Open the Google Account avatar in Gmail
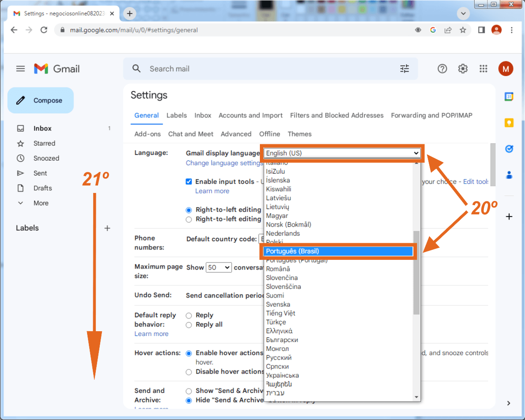The width and height of the screenshot is (525, 420). point(506,69)
